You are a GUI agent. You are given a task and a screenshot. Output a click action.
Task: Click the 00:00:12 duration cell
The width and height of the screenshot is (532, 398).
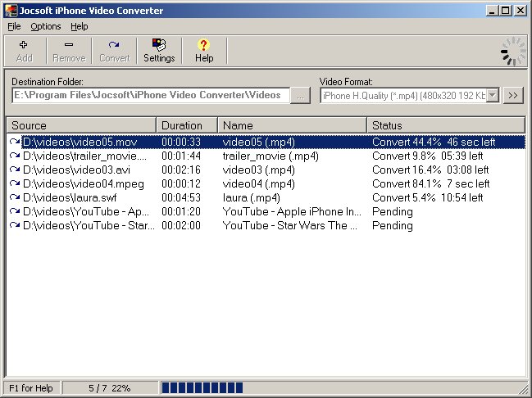coord(181,183)
